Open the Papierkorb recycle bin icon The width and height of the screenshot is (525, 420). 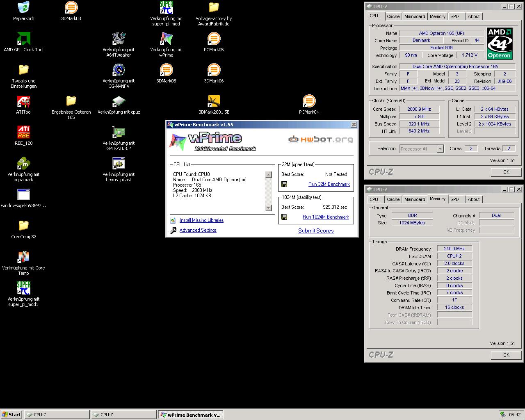click(x=23, y=7)
